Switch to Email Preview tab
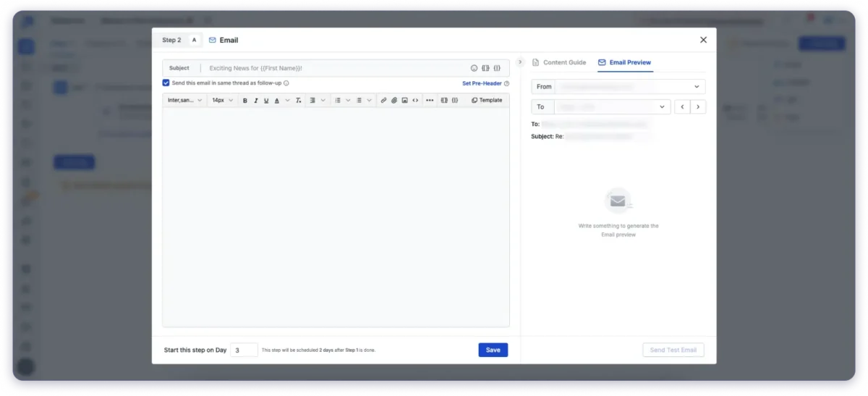Image resolution: width=868 pixels, height=396 pixels. click(624, 63)
